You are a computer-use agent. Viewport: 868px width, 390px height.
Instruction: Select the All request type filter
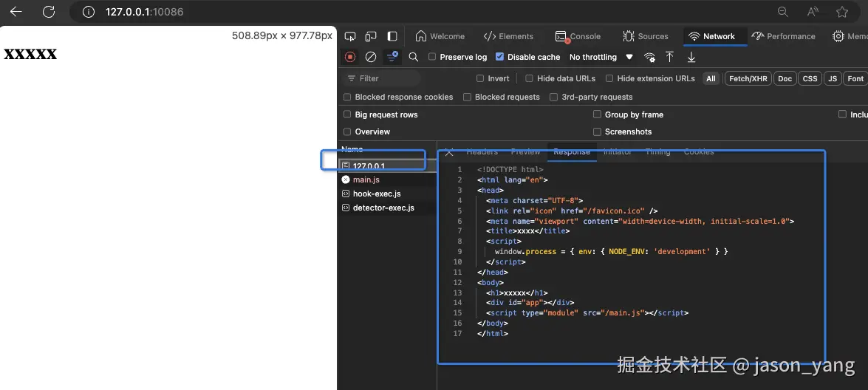[x=711, y=78]
